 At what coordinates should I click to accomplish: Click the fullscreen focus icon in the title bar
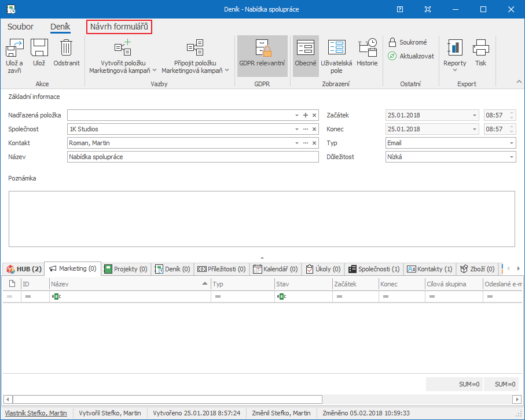pos(428,9)
